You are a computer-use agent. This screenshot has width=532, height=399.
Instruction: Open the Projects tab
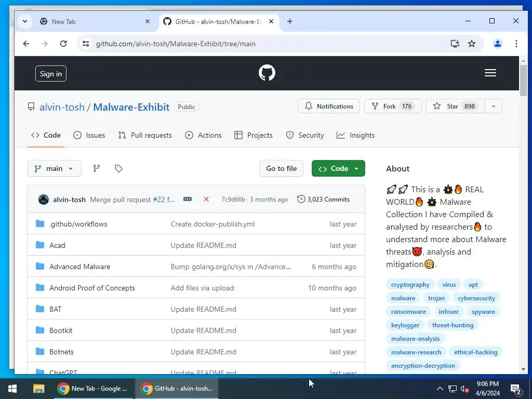[254, 135]
